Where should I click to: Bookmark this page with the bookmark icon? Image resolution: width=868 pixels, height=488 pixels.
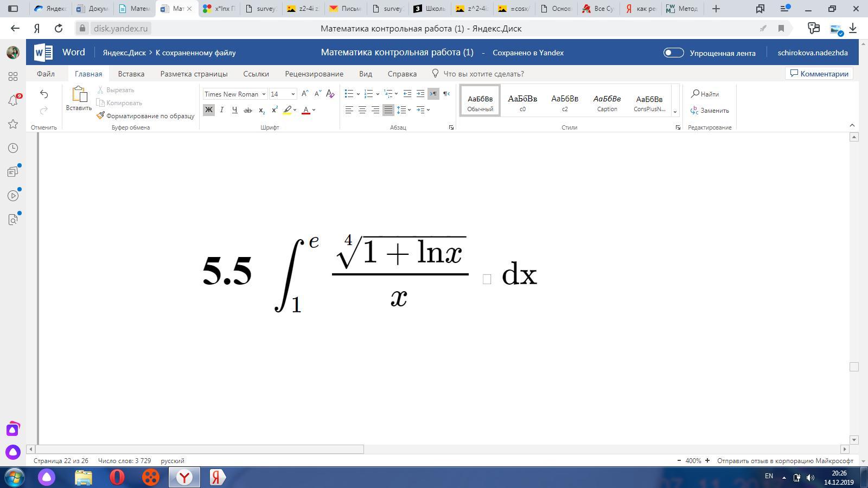pyautogui.click(x=781, y=28)
